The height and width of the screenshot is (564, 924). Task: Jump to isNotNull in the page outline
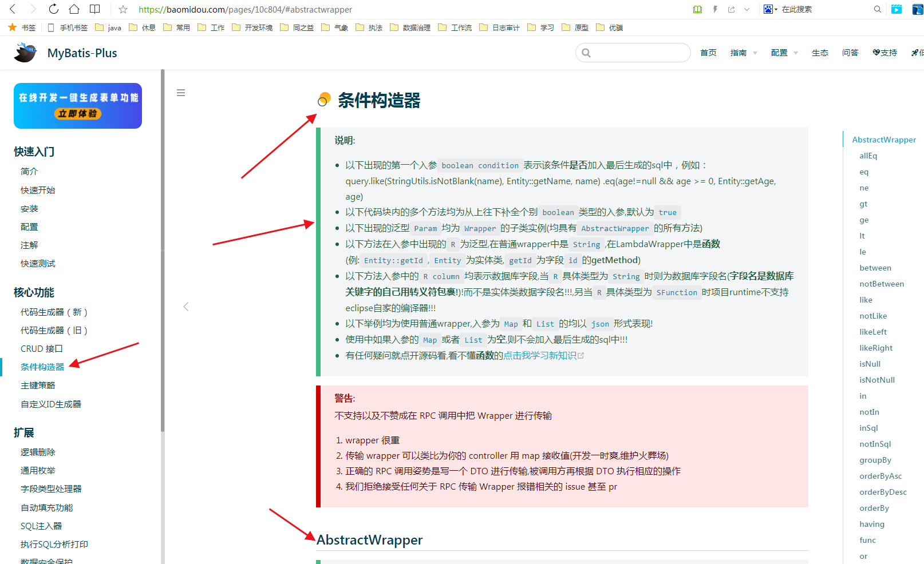point(877,380)
